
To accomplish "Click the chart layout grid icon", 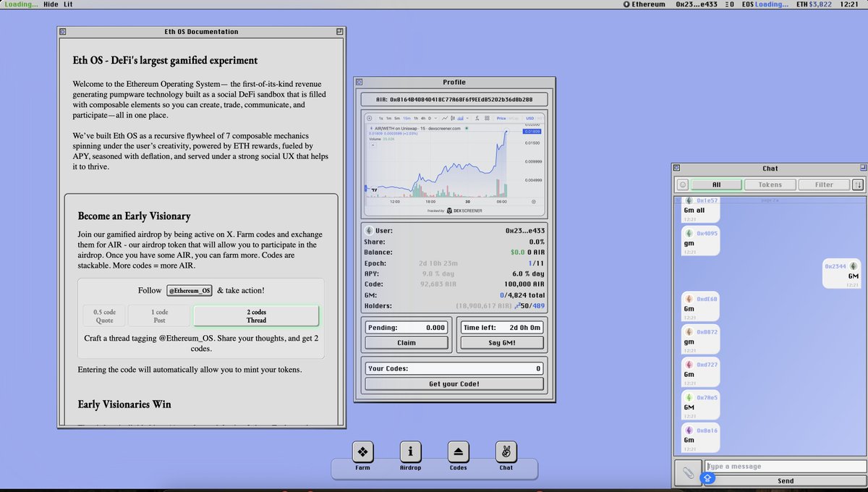I will point(488,119).
